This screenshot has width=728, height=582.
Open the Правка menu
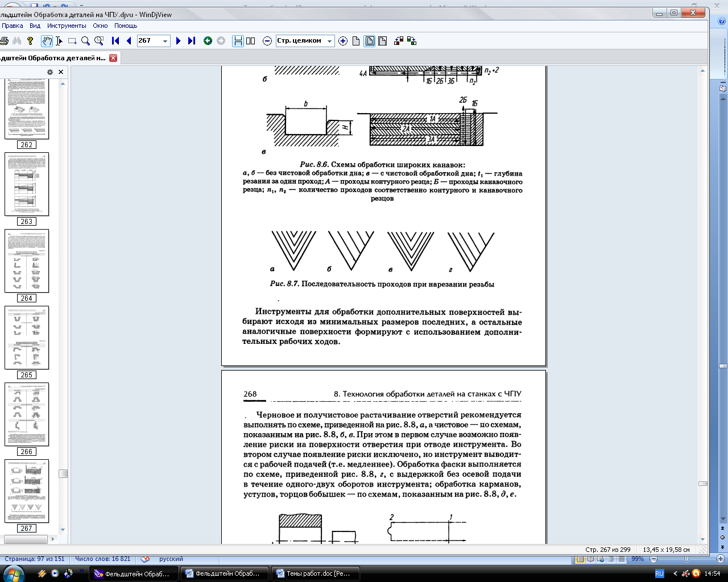click(x=11, y=26)
